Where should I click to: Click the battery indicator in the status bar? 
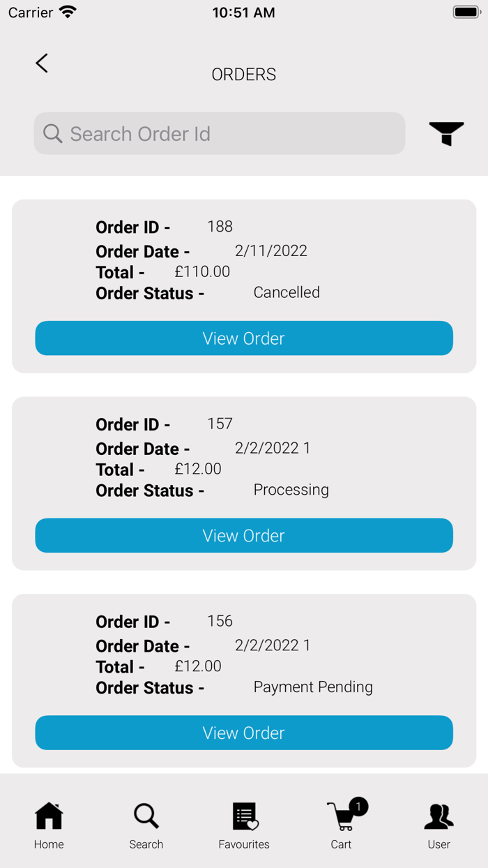click(x=467, y=11)
